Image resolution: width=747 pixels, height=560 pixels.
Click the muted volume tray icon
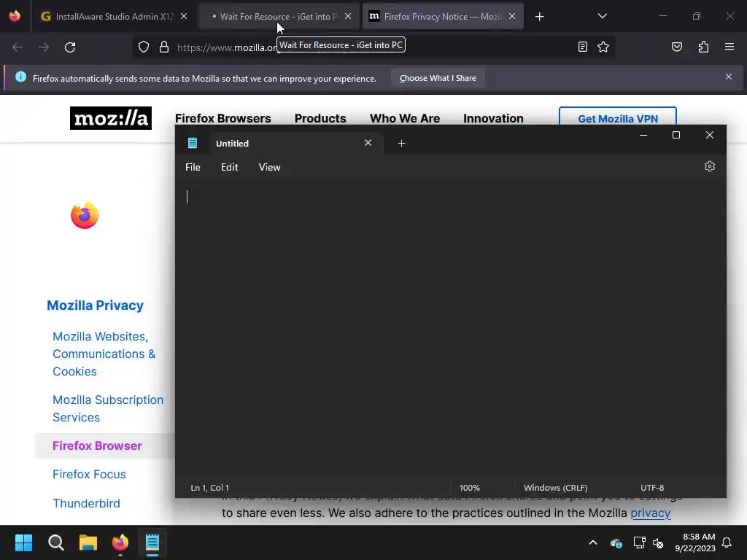point(658,542)
